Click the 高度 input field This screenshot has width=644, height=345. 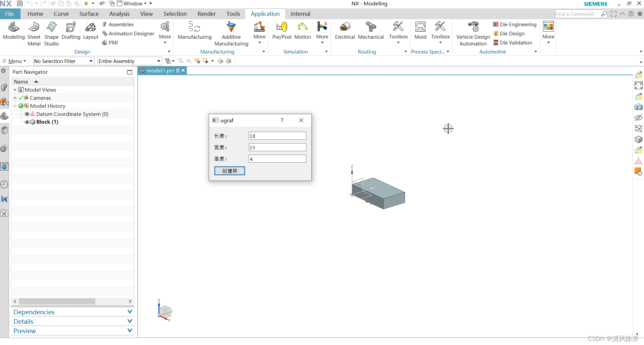(x=277, y=159)
